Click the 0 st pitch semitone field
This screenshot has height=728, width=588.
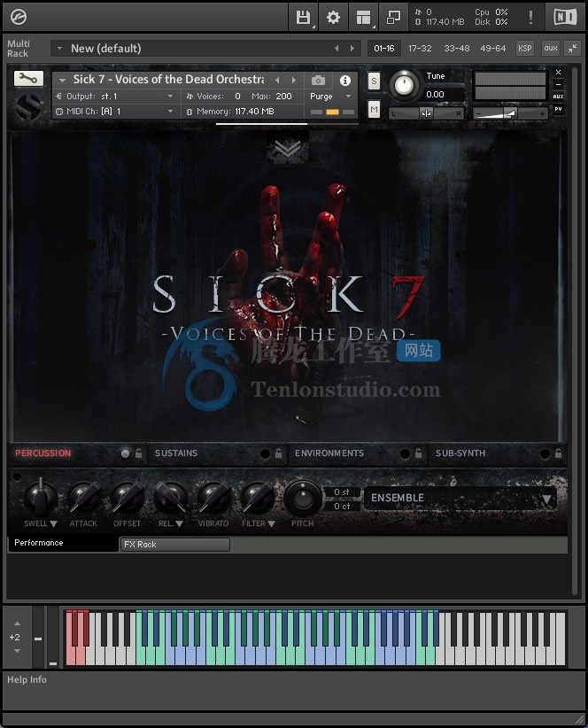342,492
